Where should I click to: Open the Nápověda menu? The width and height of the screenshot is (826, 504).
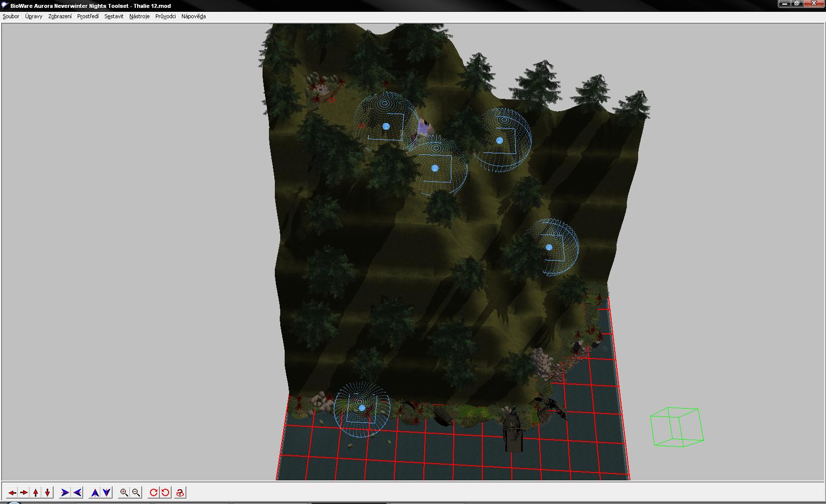[x=193, y=16]
